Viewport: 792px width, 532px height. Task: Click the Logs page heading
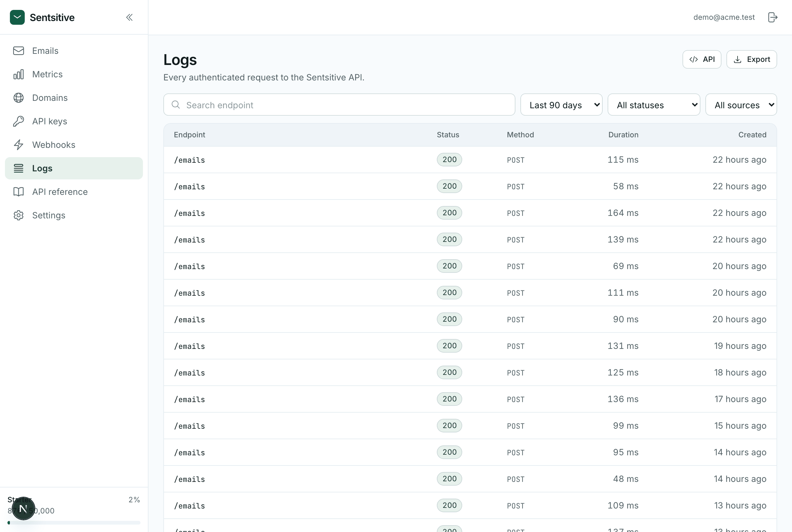pyautogui.click(x=180, y=60)
